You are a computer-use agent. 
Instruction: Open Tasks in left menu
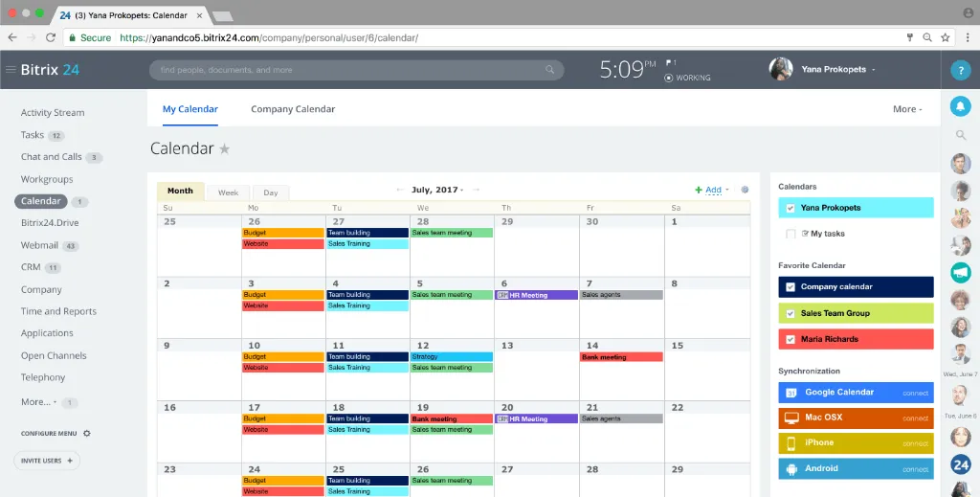pos(33,135)
